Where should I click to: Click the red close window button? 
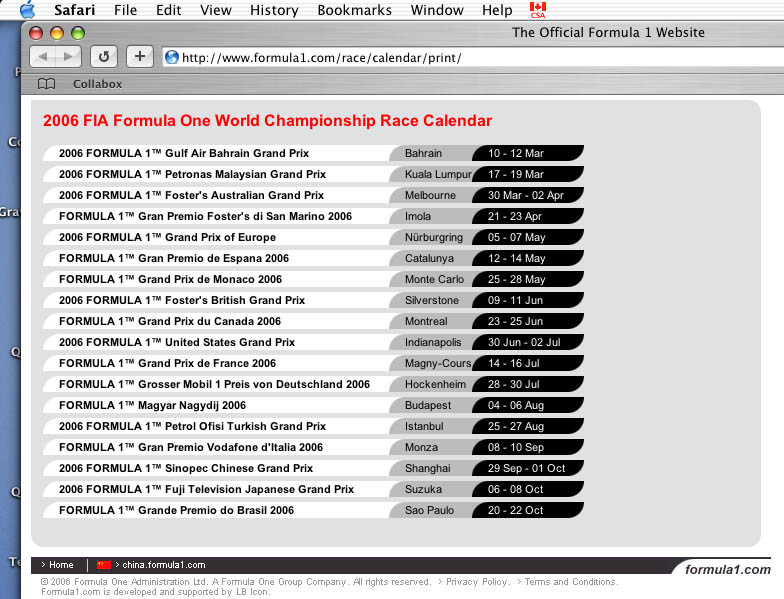click(x=36, y=33)
